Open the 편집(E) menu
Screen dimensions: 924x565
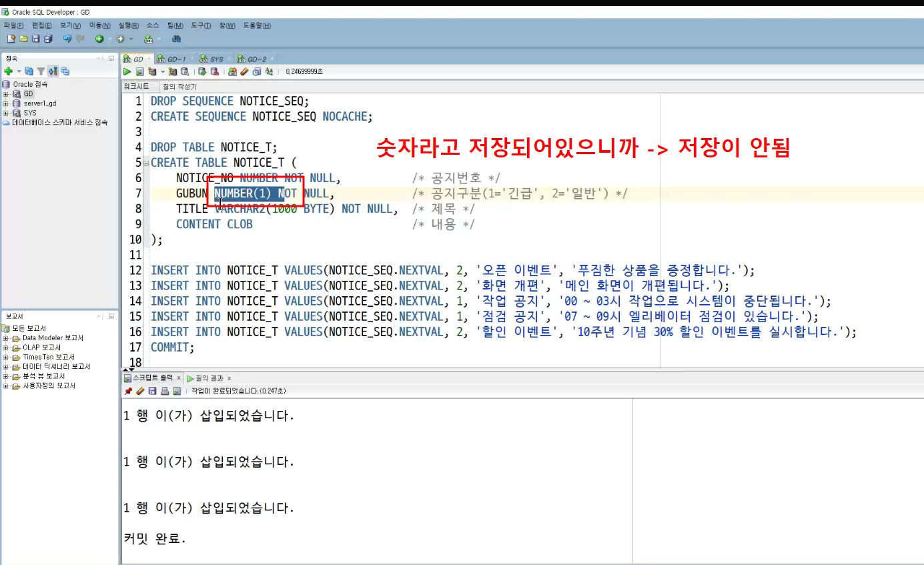(42, 25)
